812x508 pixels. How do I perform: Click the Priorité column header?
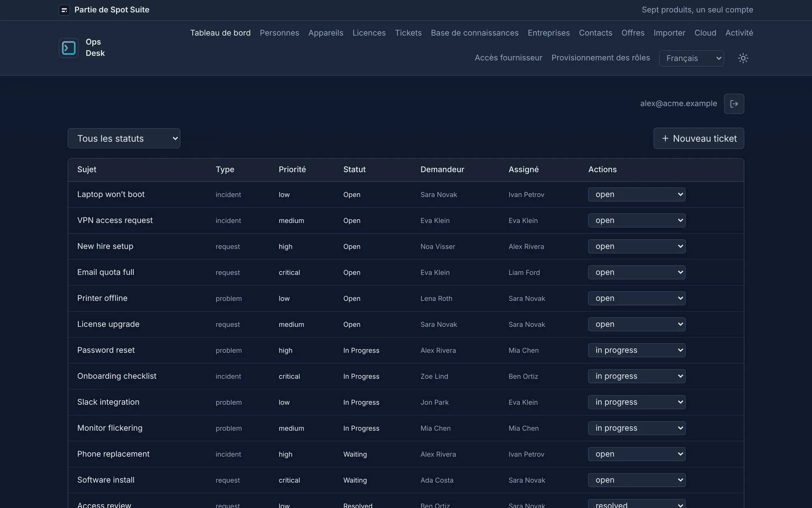click(292, 169)
